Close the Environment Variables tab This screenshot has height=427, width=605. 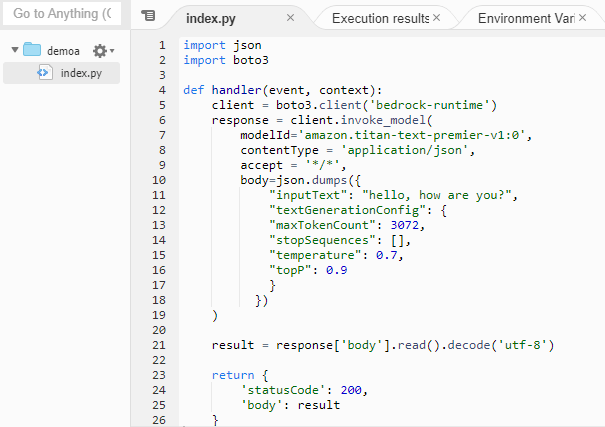pyautogui.click(x=583, y=18)
